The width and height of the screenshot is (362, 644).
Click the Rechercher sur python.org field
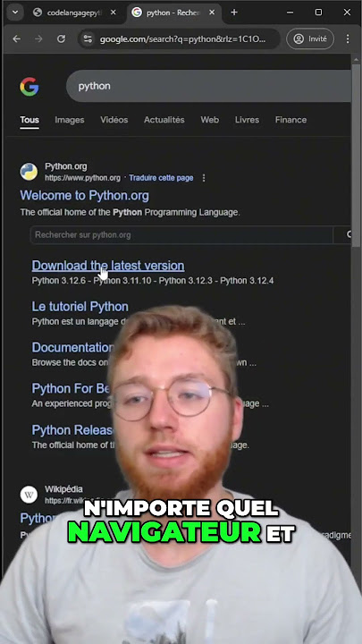(181, 235)
